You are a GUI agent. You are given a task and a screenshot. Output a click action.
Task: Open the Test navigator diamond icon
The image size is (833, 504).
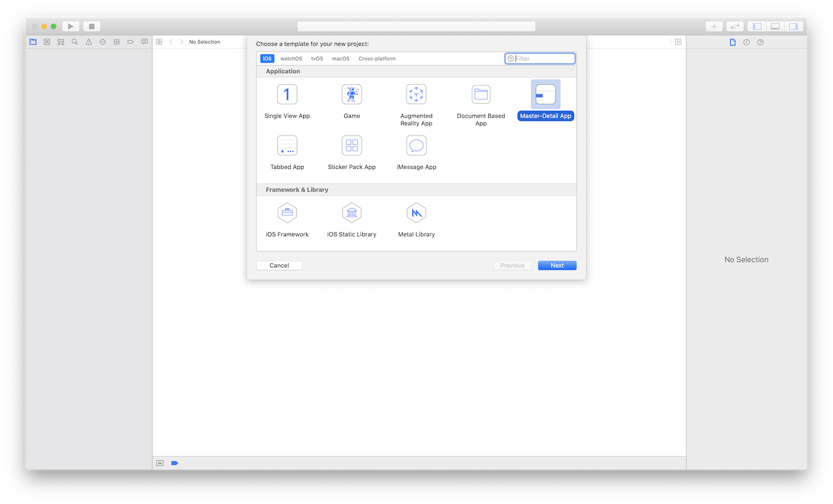pos(102,42)
